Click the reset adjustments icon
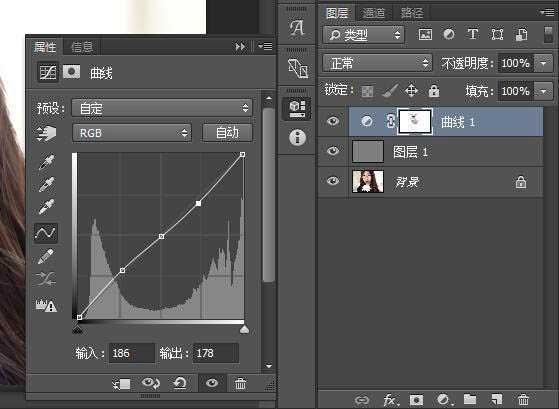559x409 pixels. pyautogui.click(x=180, y=384)
